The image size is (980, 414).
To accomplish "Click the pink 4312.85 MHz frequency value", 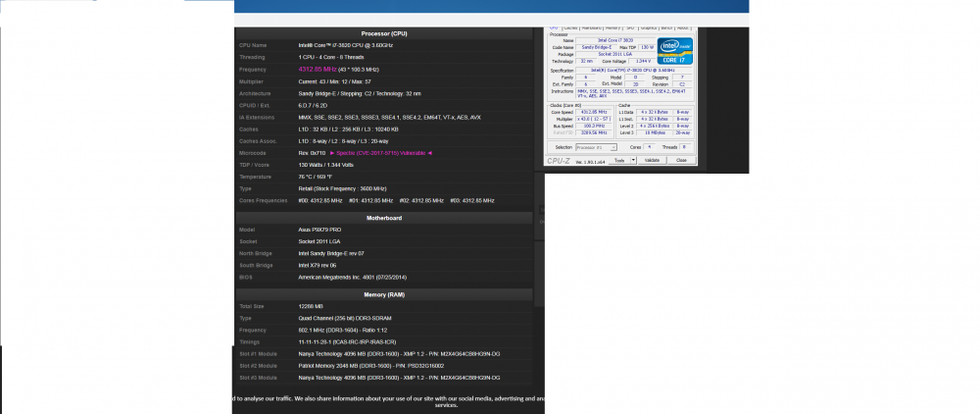I will point(318,70).
